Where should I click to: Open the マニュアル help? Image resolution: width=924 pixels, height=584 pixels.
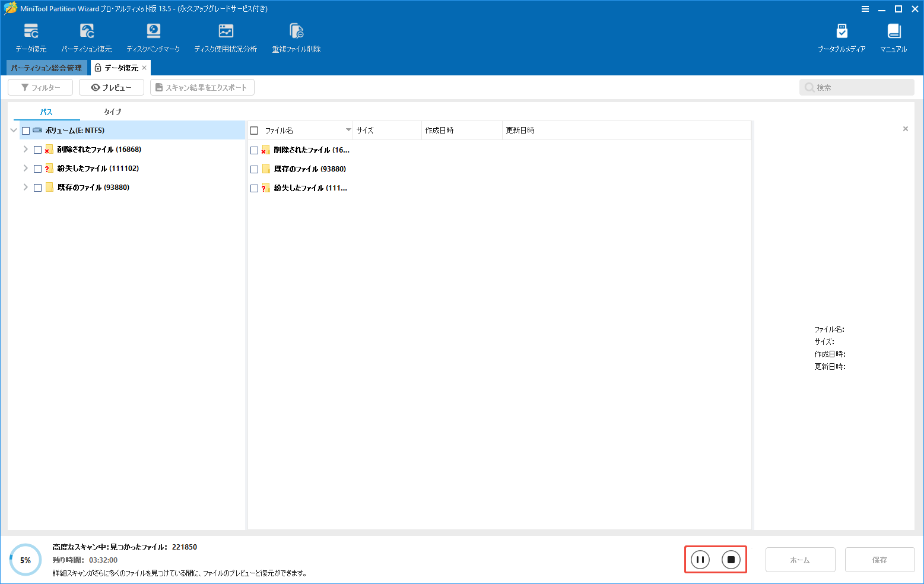[894, 37]
